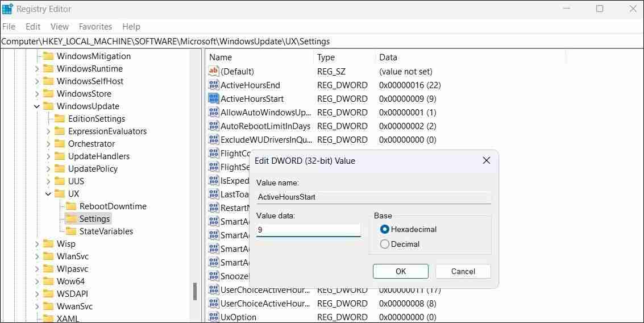This screenshot has height=323, width=644.
Task: Expand the Orchestrator tree node
Action: click(48, 144)
